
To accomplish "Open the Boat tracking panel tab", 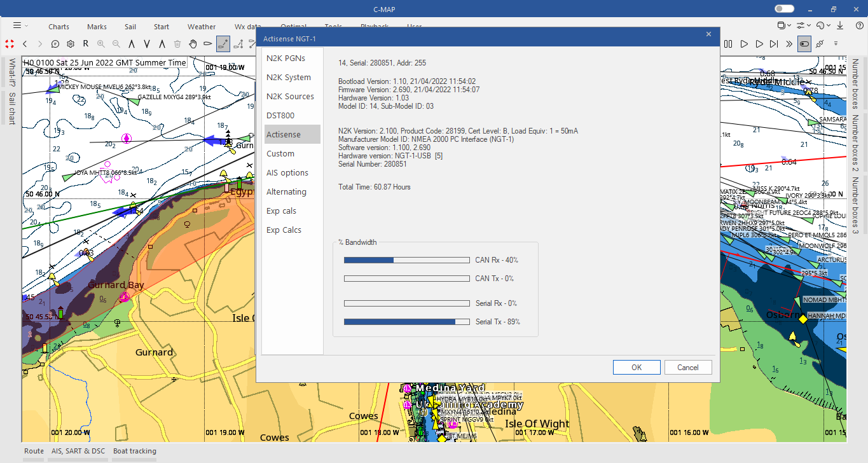I will point(134,451).
